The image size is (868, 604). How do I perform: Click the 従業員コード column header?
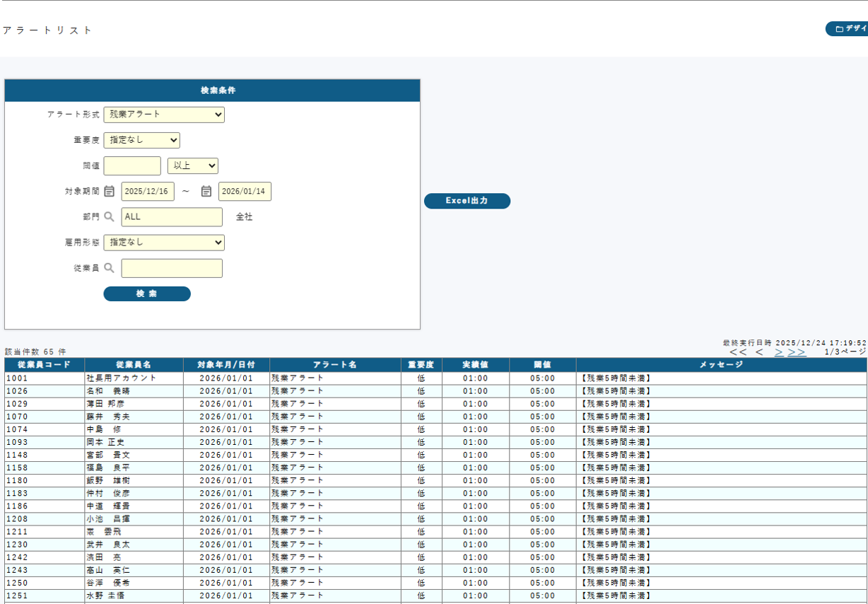[x=44, y=364]
